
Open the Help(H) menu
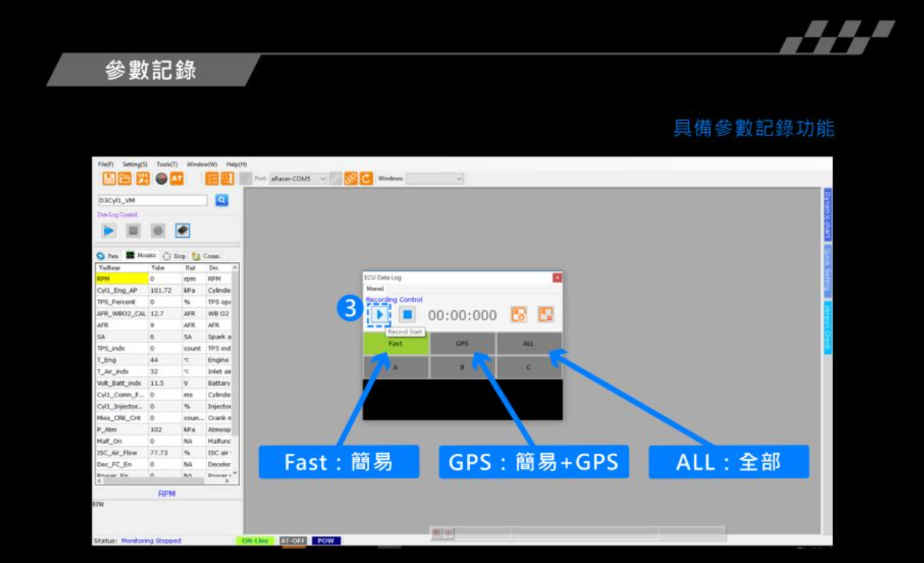click(x=236, y=164)
